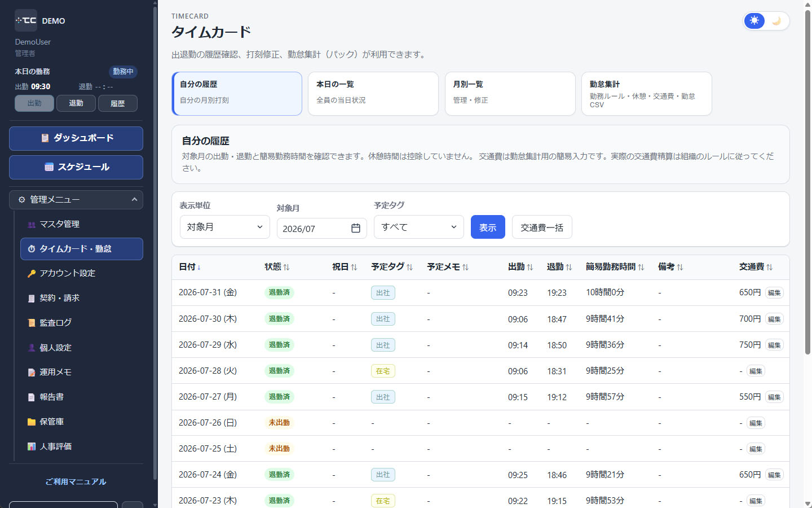
Task: Sort table by 交通費 column
Action: (756, 267)
